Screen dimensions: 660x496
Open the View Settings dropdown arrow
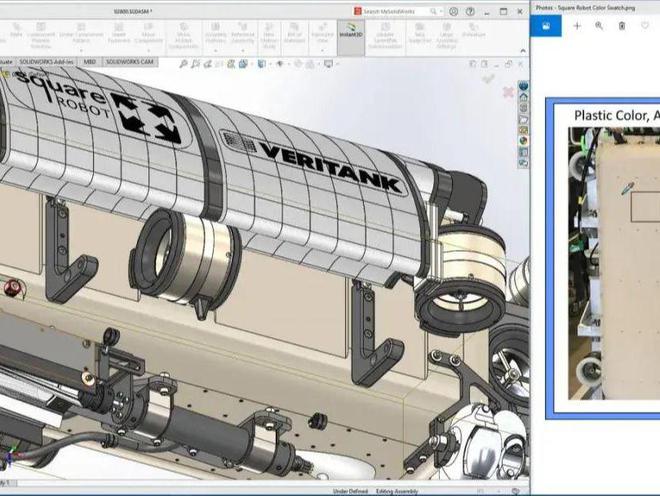coord(336,64)
